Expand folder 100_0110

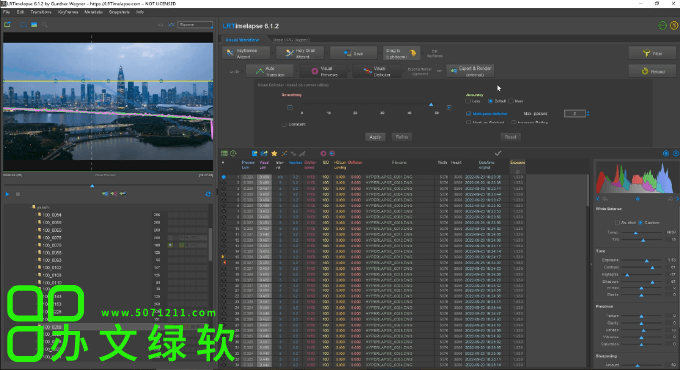tap(36, 282)
